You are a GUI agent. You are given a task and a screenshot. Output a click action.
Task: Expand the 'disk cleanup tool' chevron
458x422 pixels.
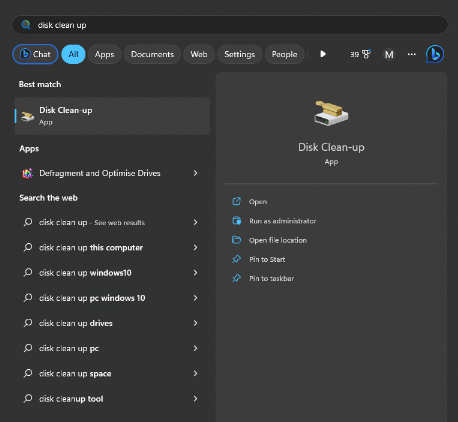click(x=195, y=399)
